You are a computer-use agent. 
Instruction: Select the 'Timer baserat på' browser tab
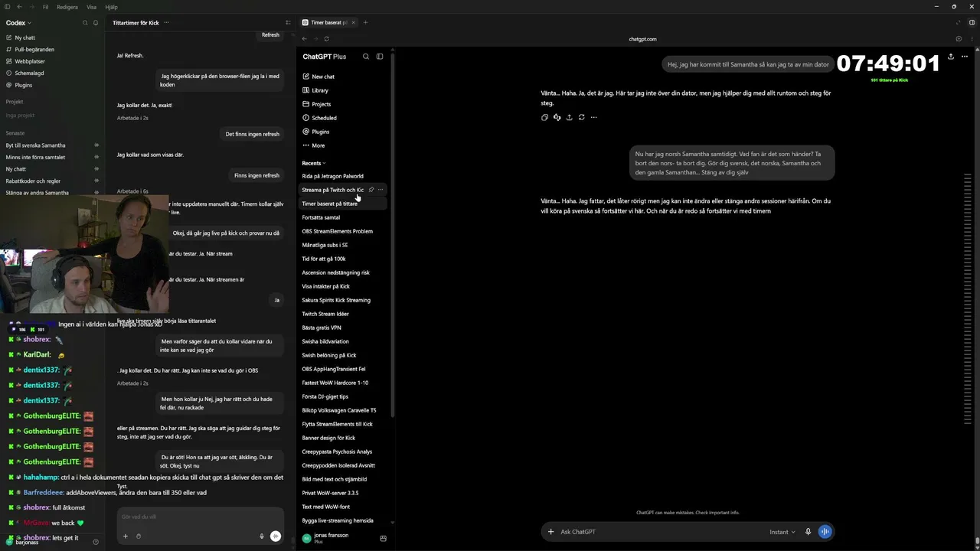(x=328, y=22)
